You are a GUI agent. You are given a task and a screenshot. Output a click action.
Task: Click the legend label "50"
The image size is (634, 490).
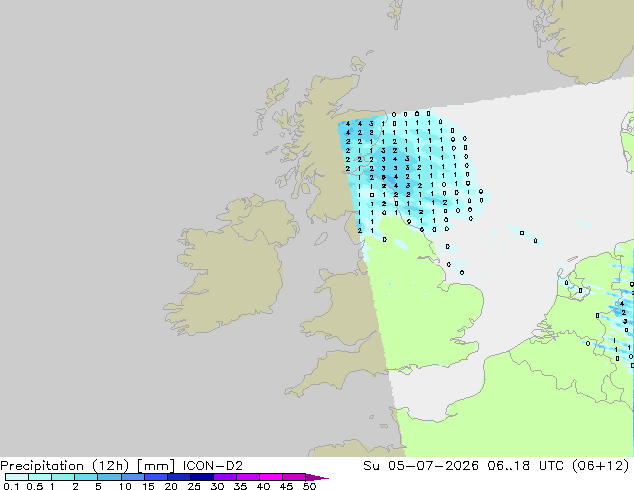point(310,486)
